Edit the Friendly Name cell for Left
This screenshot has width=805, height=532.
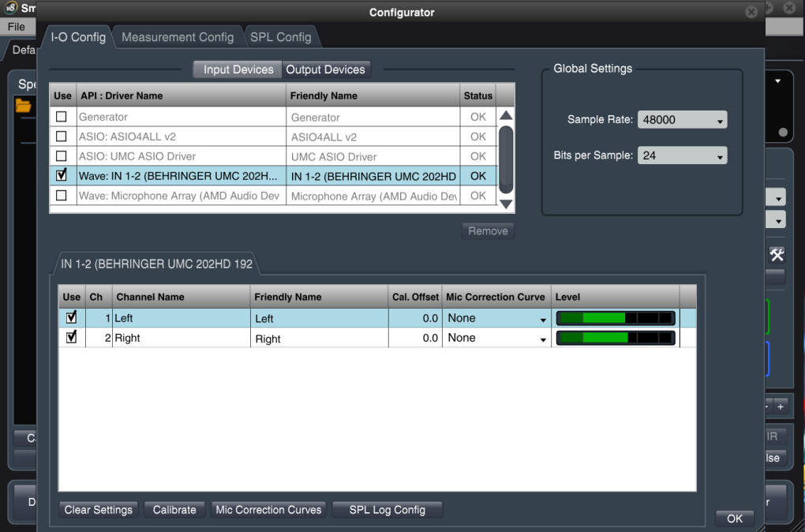click(320, 318)
